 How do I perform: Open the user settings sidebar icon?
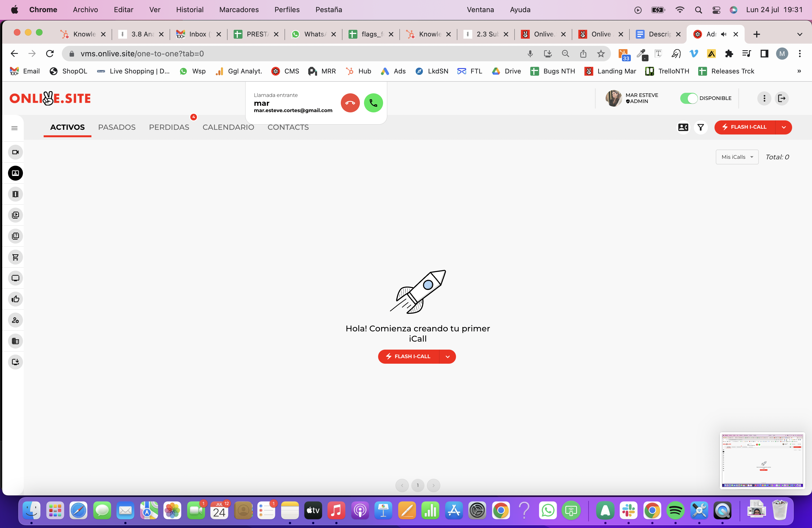pyautogui.click(x=15, y=320)
